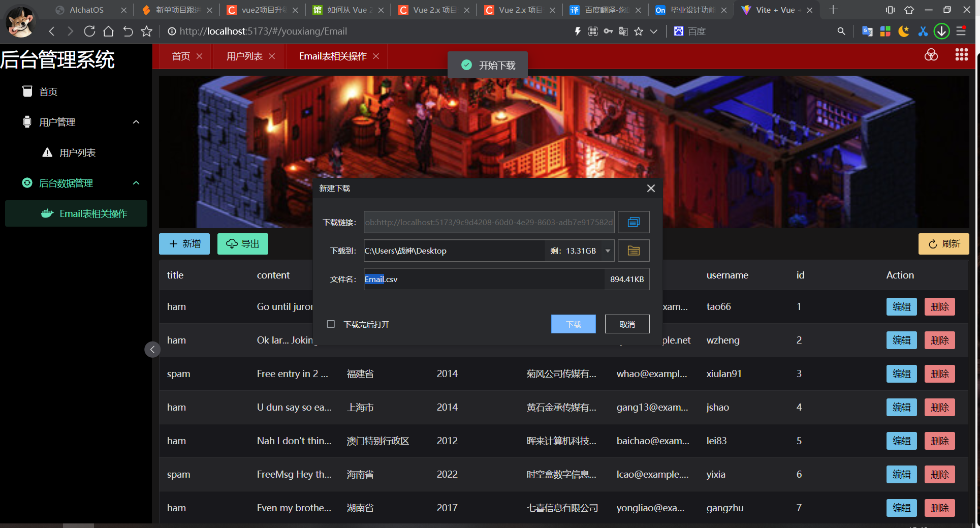Click the file name field Email.csv

(484, 279)
